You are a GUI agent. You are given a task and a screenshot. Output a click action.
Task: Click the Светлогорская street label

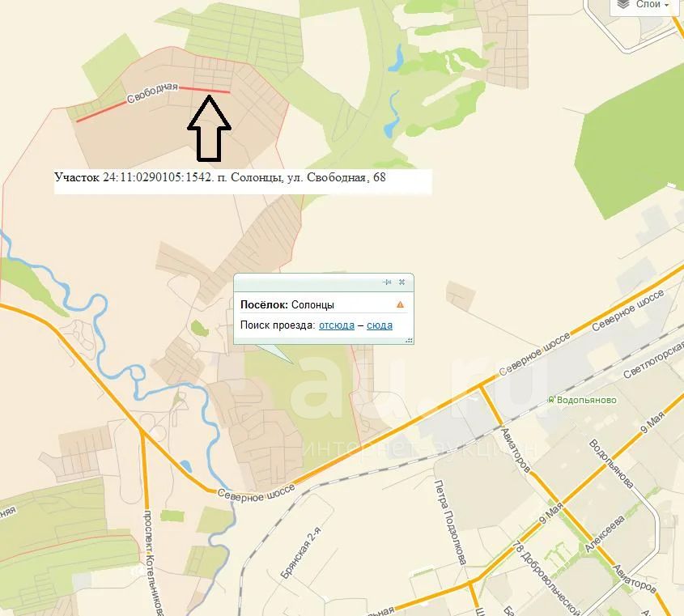tap(653, 361)
